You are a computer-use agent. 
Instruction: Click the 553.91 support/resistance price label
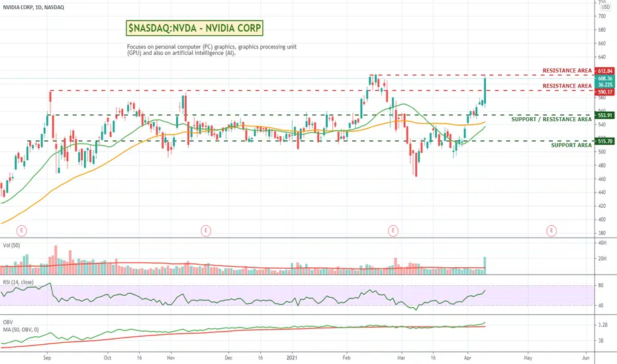point(605,115)
